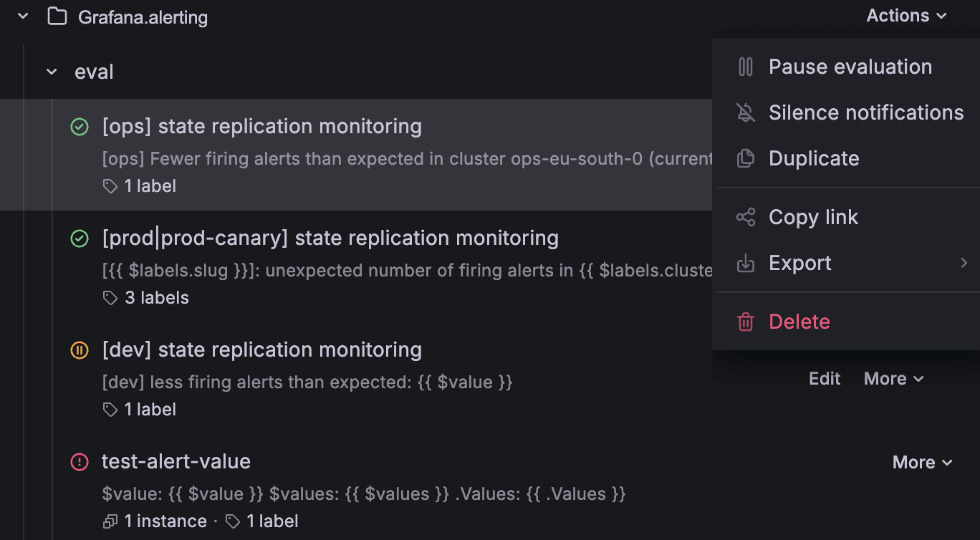Click the copy icon next to Duplicate
This screenshot has height=540, width=980.
pos(745,158)
